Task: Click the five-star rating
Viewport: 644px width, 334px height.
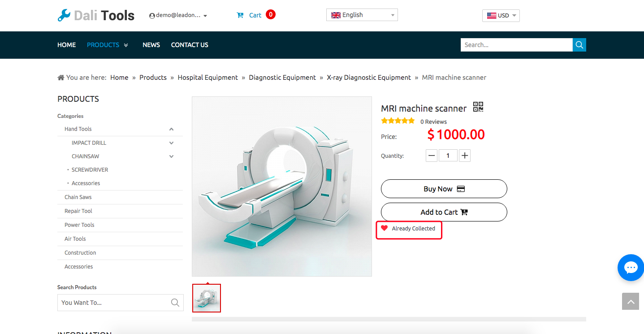Action: tap(398, 121)
